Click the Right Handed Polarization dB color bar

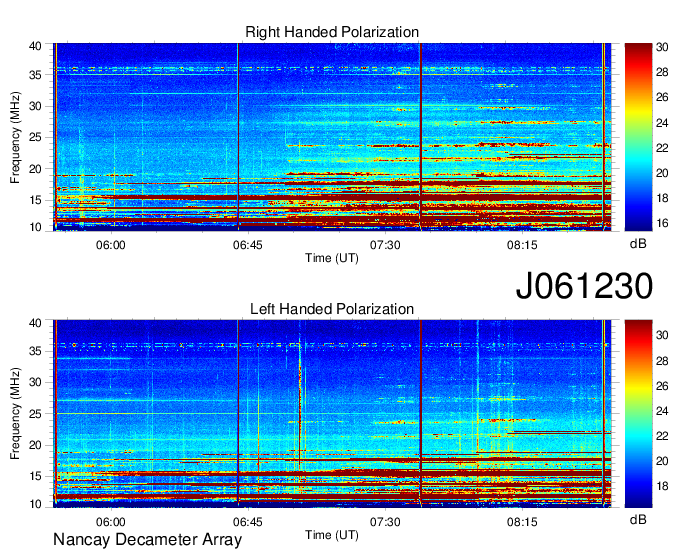tap(638, 137)
